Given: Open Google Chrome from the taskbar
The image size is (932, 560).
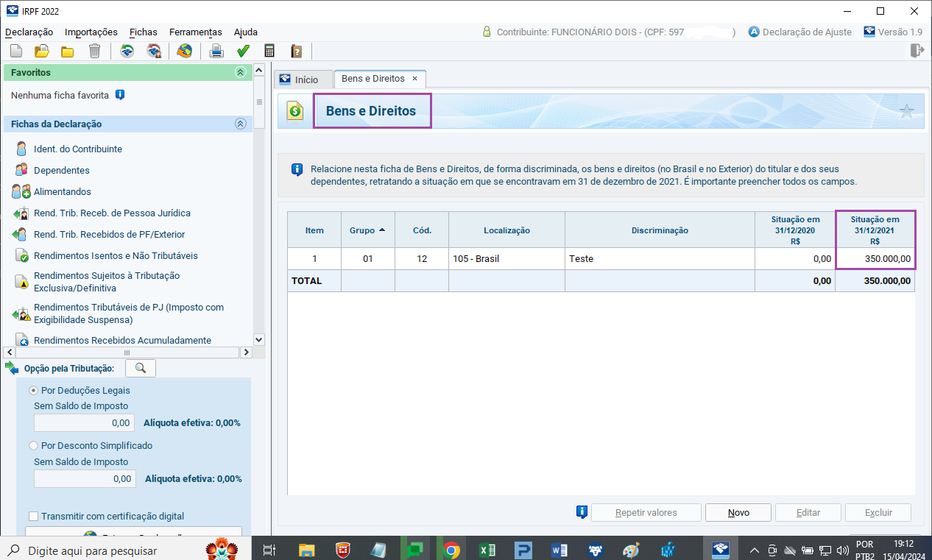Looking at the screenshot, I should pos(451,550).
